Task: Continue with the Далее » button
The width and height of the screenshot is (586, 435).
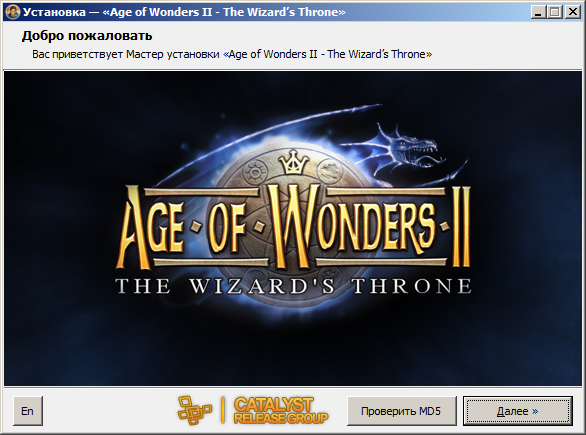Action: tap(518, 411)
